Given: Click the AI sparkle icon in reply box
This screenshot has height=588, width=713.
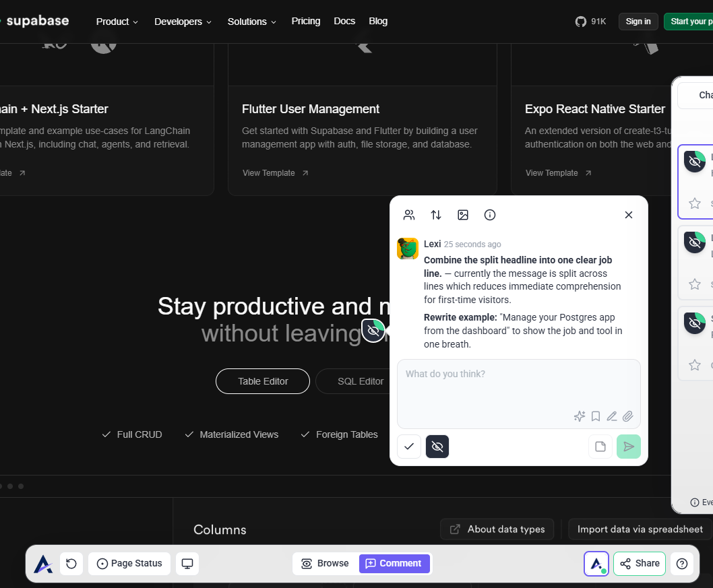Looking at the screenshot, I should point(579,416).
